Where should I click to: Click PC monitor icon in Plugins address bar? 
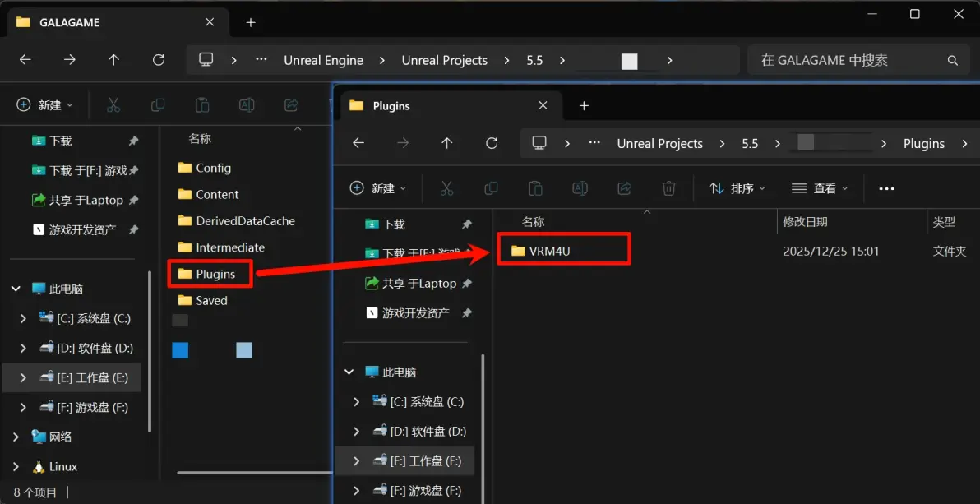(x=539, y=143)
